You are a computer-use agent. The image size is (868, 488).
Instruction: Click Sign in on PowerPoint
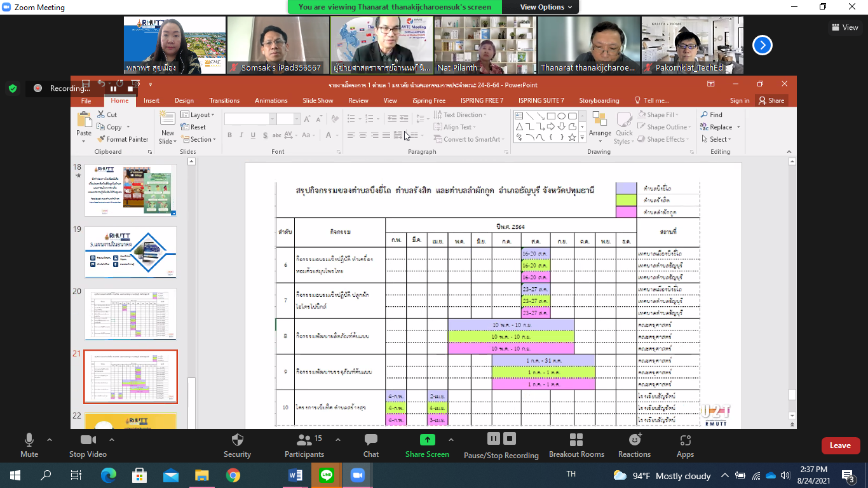740,100
